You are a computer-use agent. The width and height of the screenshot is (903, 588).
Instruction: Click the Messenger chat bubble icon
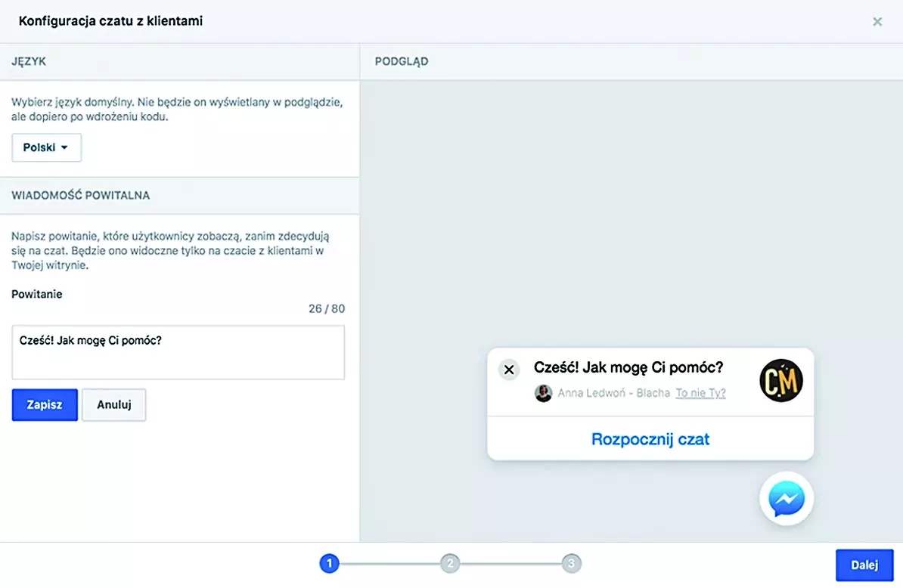(x=786, y=499)
